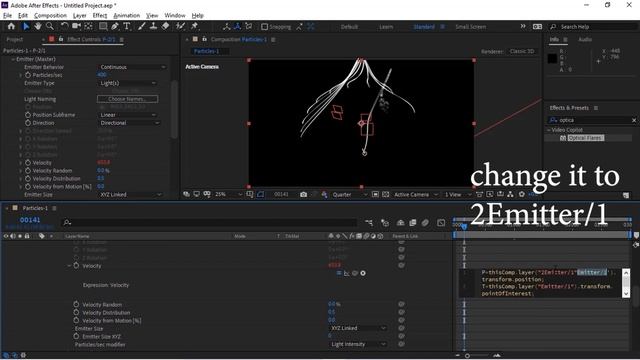This screenshot has height=360, width=640.
Task: Collapse the Velocity property in the timeline
Action: (x=69, y=266)
